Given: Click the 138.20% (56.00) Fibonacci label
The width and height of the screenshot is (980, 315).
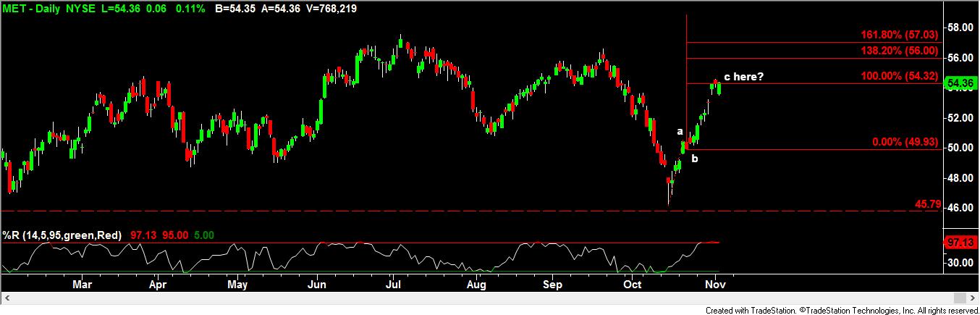Looking at the screenshot, I should pos(900,51).
